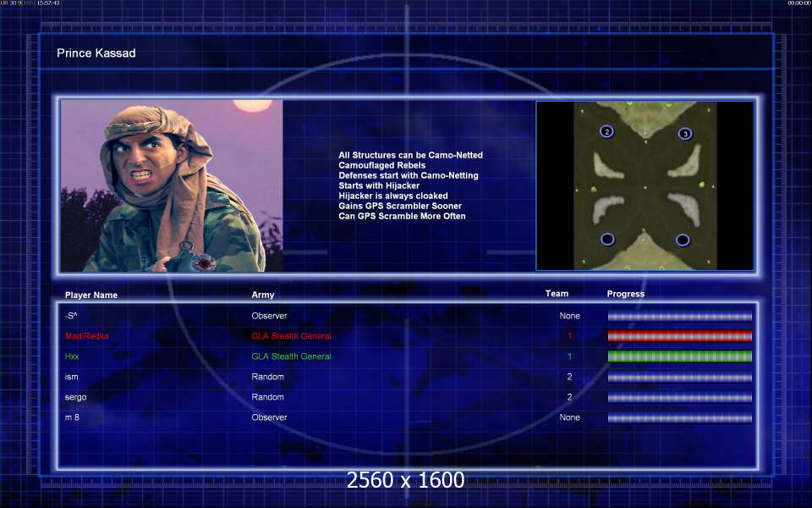
Task: Click the loading progress bar for sergo
Action: tap(679, 397)
